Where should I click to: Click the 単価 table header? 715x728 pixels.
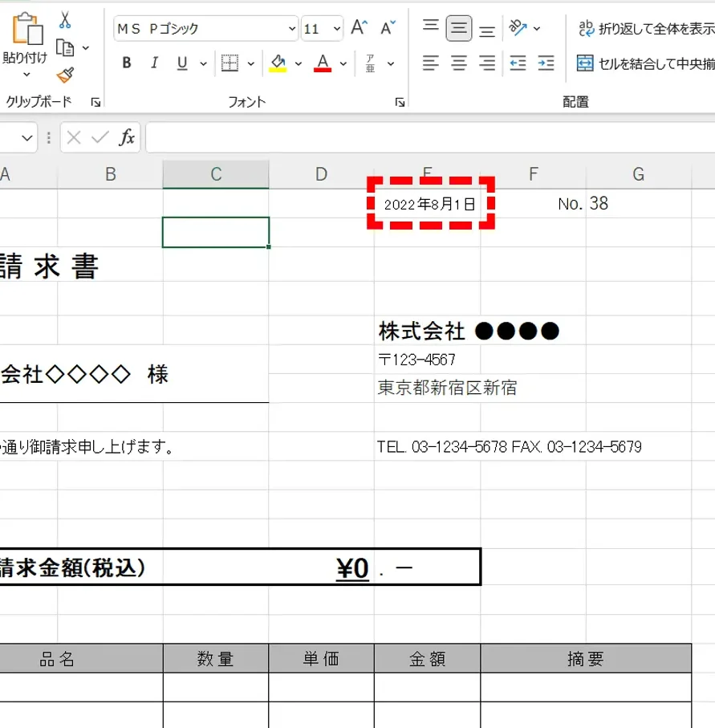coord(321,659)
